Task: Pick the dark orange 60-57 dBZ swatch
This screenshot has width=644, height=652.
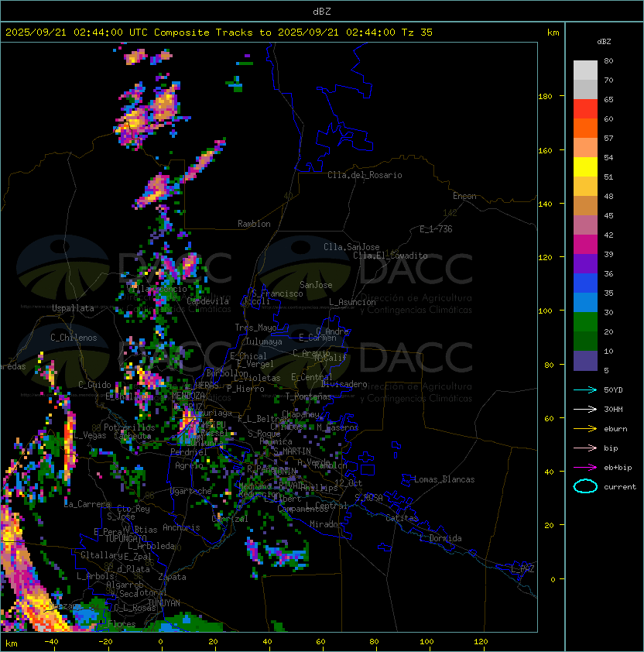Action: [585, 128]
